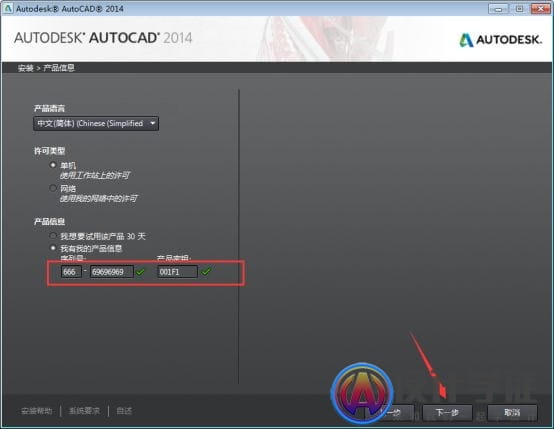554x429 pixels.
Task: Click the serial number field 69696969
Action: click(112, 271)
